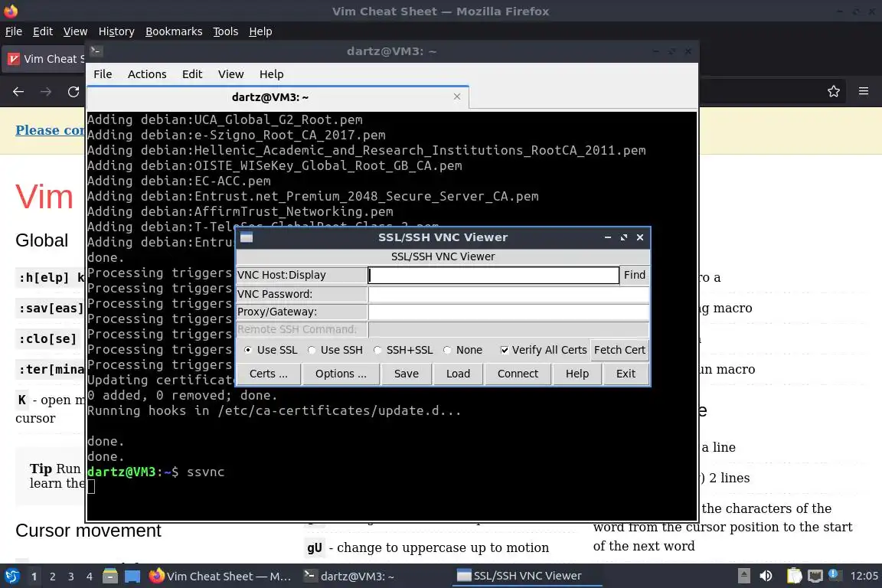The image size is (882, 588).
Task: Open Firefox View menu
Action: 75,31
